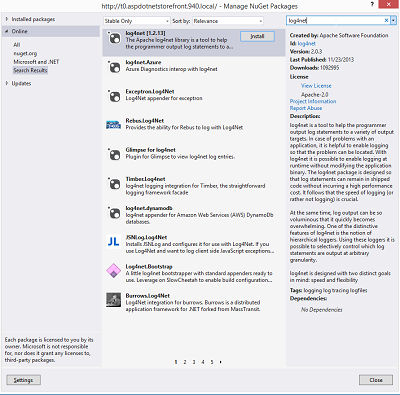Click the Timber.Log4net package icon

tap(114, 184)
